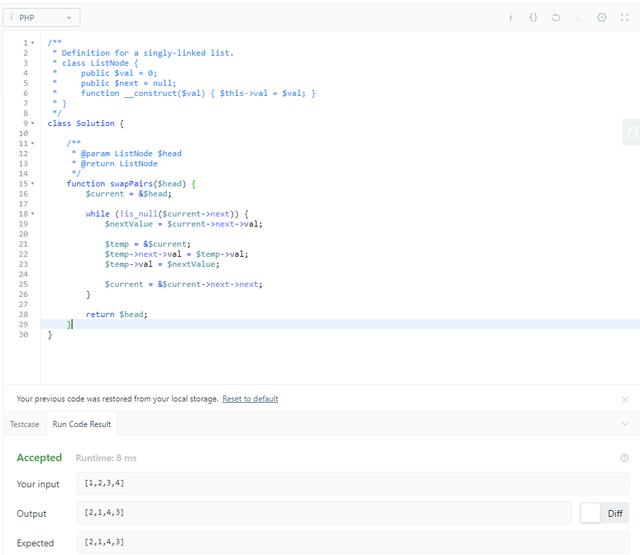The height and width of the screenshot is (555, 640).
Task: Click 'class Solution {' line
Action: point(85,123)
